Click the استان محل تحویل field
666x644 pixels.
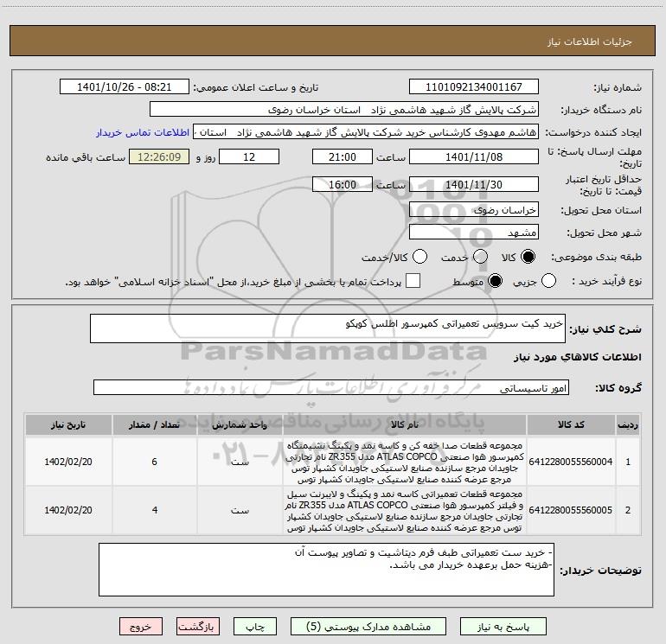pos(473,210)
